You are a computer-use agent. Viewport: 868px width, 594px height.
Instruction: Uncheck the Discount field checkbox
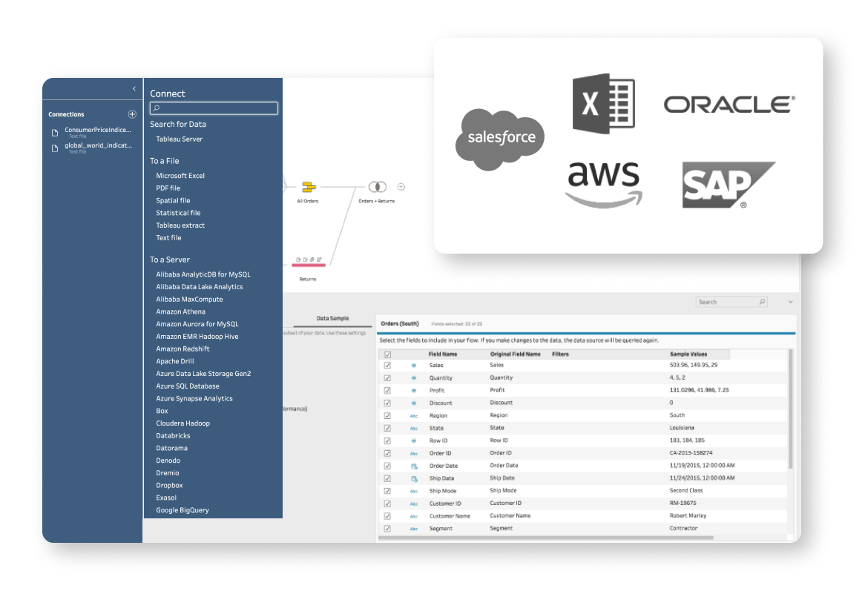click(x=387, y=403)
